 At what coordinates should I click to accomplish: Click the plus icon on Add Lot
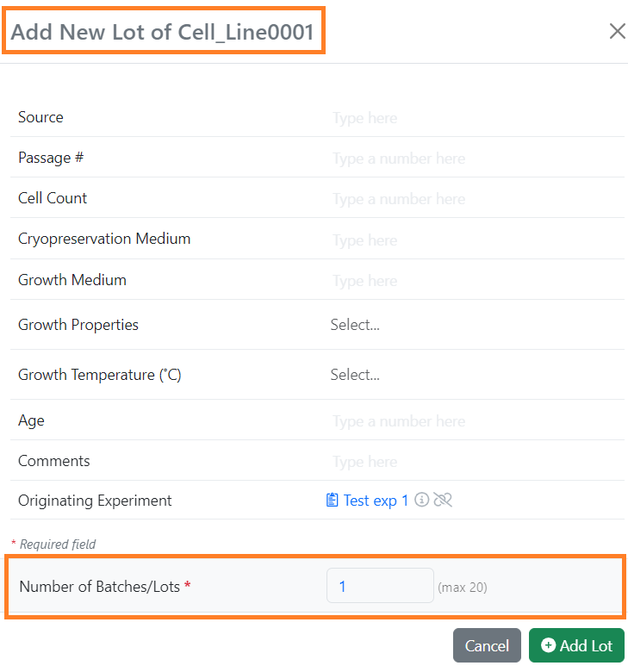click(x=548, y=645)
